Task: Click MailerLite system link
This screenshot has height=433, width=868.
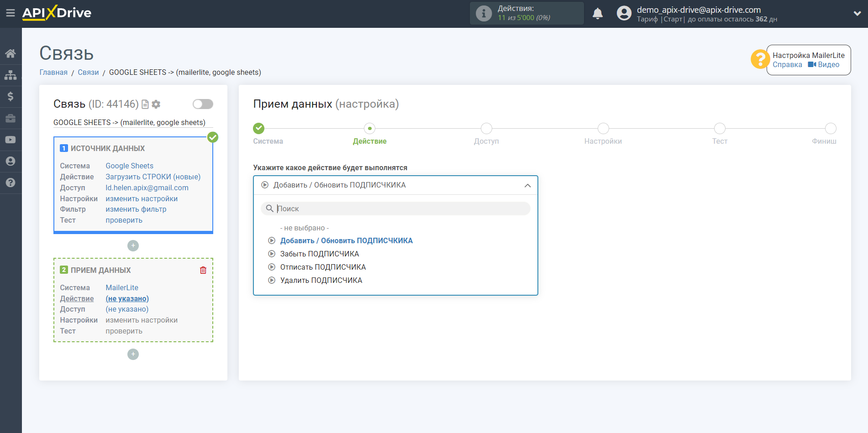Action: [122, 288]
